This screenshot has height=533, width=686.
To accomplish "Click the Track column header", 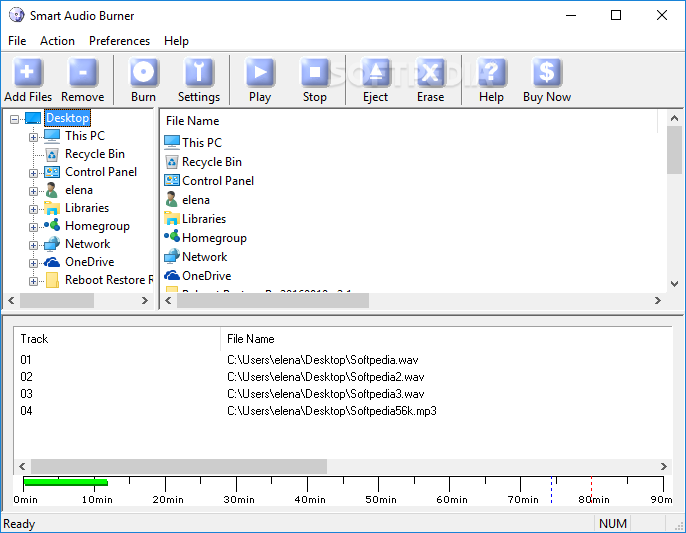I will [34, 339].
